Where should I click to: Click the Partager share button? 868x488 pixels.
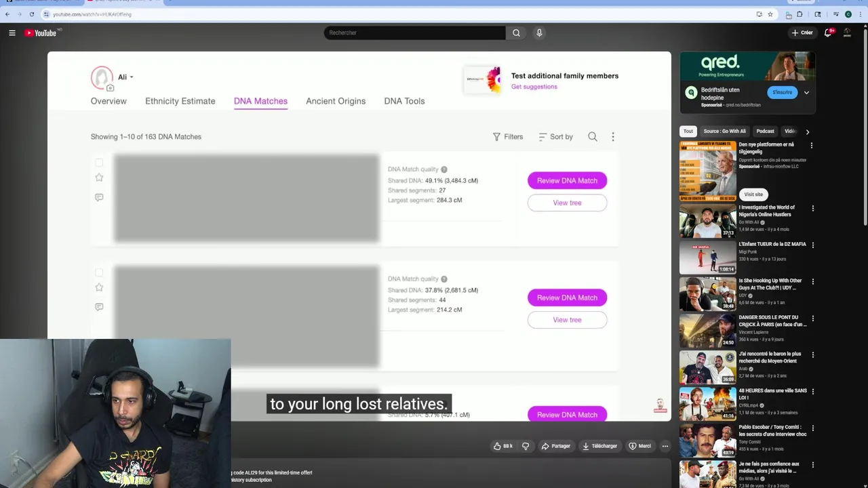555,446
